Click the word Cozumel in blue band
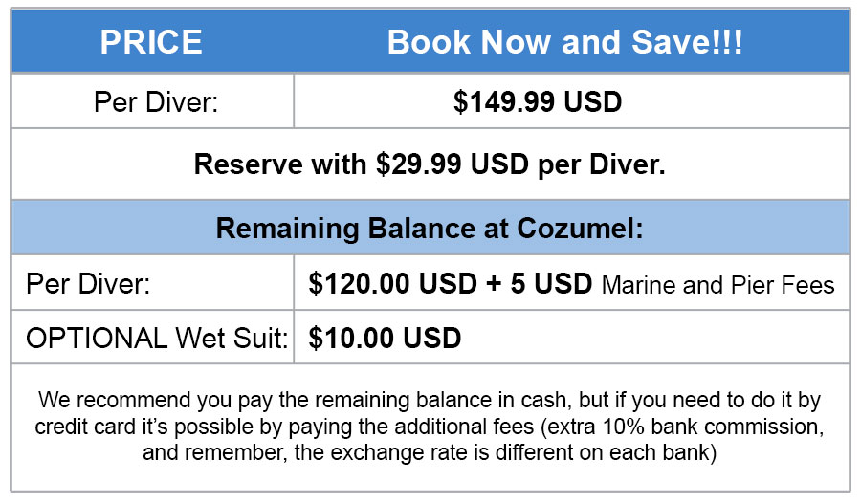The height and width of the screenshot is (504, 861). click(579, 228)
